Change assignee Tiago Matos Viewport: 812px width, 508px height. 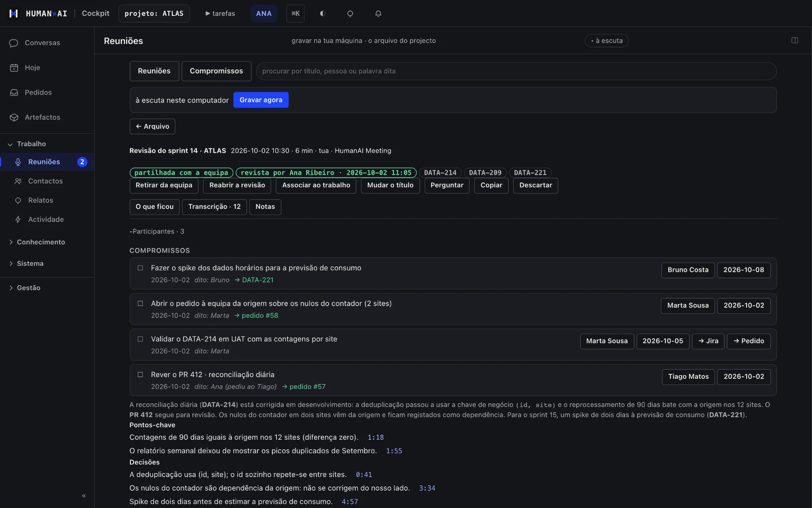(x=688, y=377)
